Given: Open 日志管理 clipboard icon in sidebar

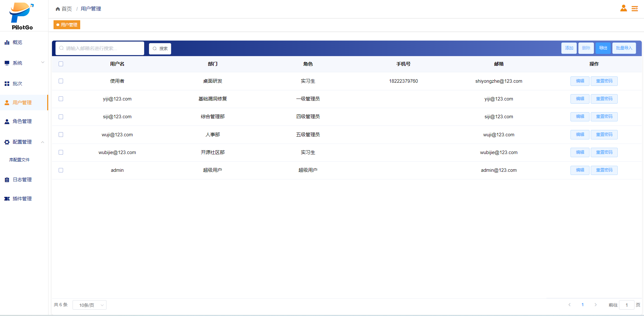Looking at the screenshot, I should [7, 180].
